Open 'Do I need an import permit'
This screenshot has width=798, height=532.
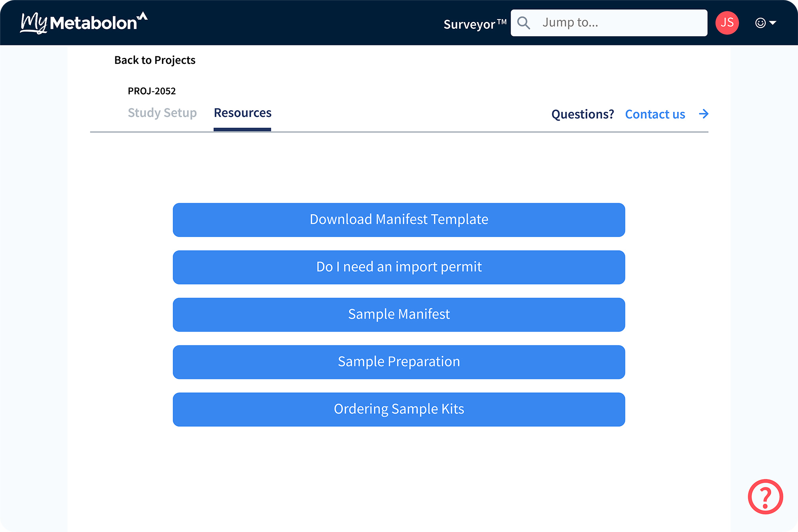click(x=399, y=267)
